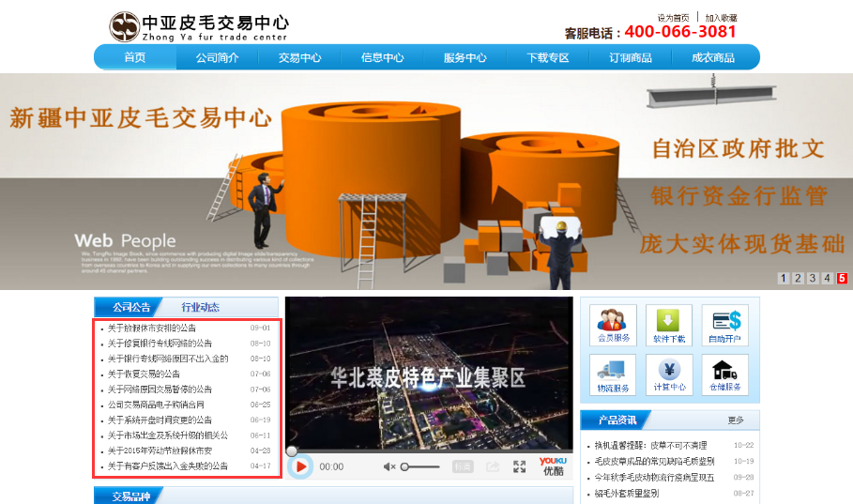This screenshot has height=504, width=853.
Task: Click the video progress bar handle
Action: pyautogui.click(x=292, y=451)
